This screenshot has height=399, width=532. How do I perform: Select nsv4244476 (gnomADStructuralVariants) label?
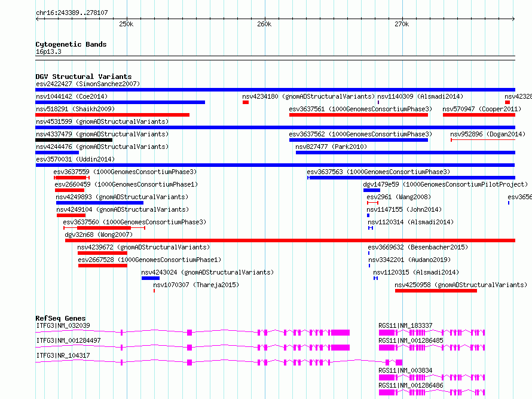(x=102, y=147)
